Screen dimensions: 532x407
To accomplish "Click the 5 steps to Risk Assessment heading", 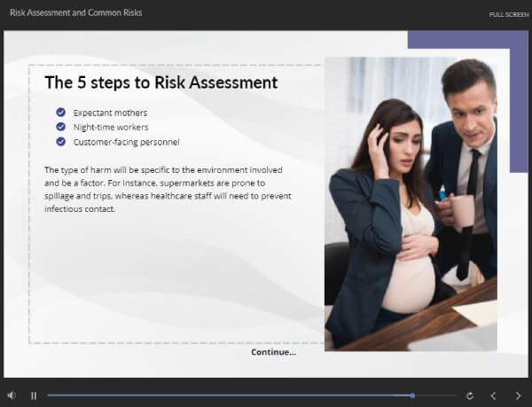I will [161, 82].
